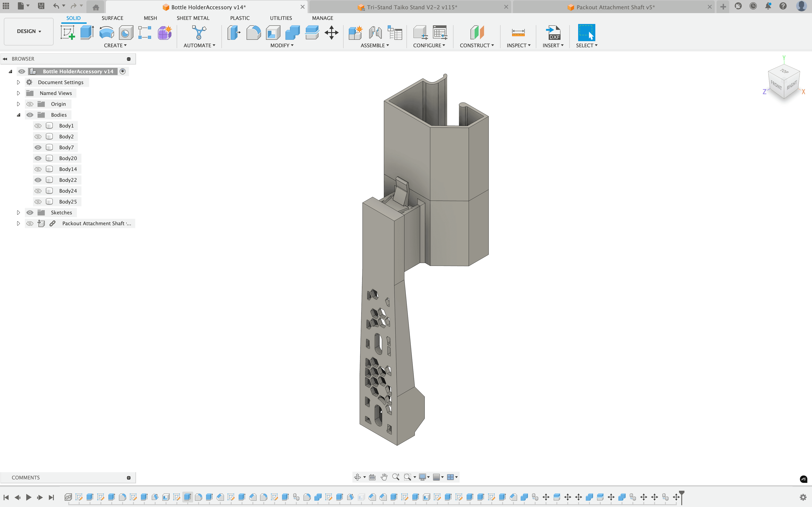The image size is (812, 507).
Task: Activate the Fillet tool
Action: point(254,33)
